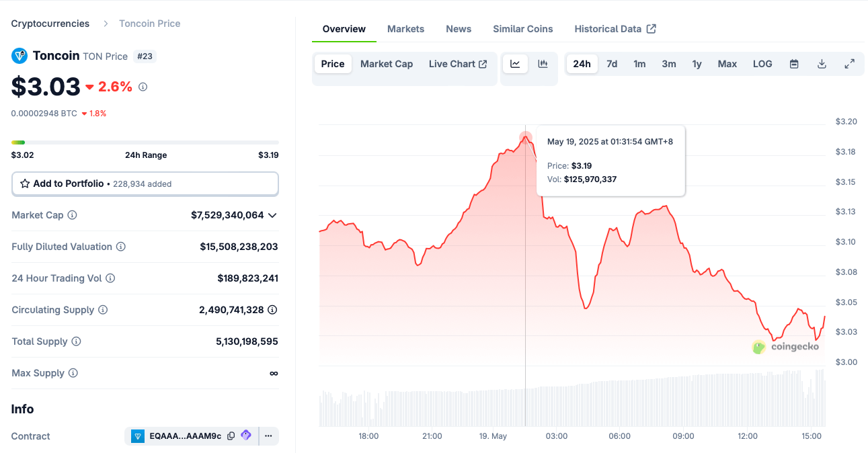Image resolution: width=868 pixels, height=453 pixels.
Task: Select the line chart style icon
Action: [x=515, y=63]
